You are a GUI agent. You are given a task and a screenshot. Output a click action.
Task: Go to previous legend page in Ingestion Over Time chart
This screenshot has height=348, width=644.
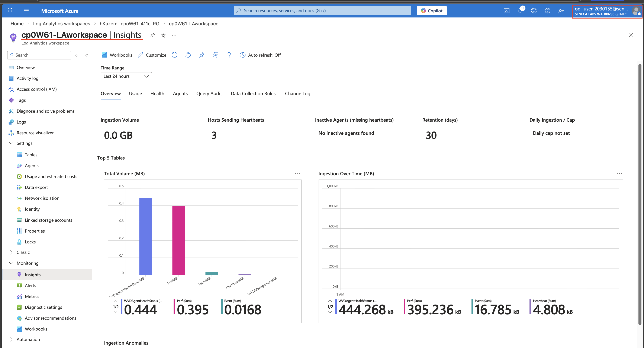[330, 301]
